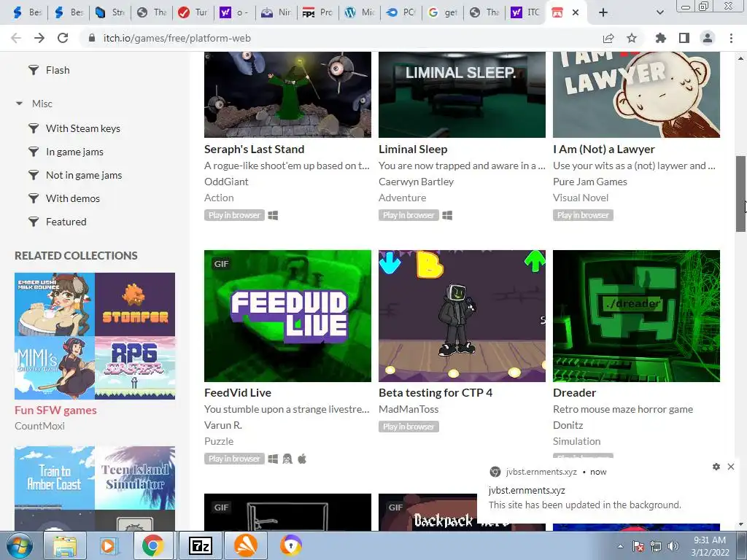Open I Am (Not) a Lawyer title link

coord(603,149)
